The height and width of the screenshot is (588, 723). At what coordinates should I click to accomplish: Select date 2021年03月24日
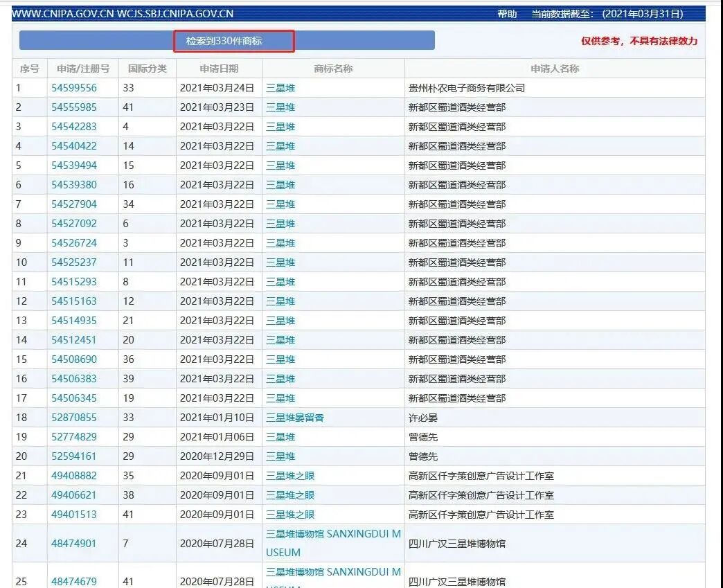point(217,88)
